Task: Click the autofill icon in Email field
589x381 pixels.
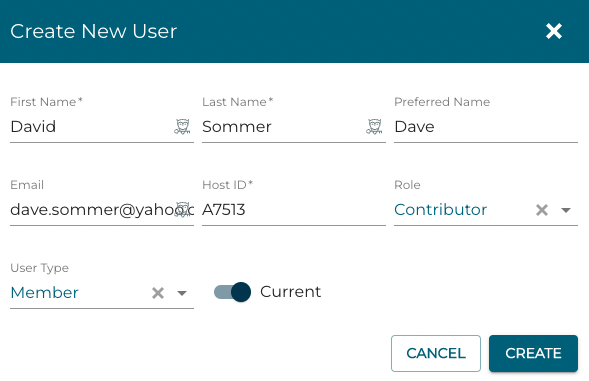Action: (x=183, y=210)
